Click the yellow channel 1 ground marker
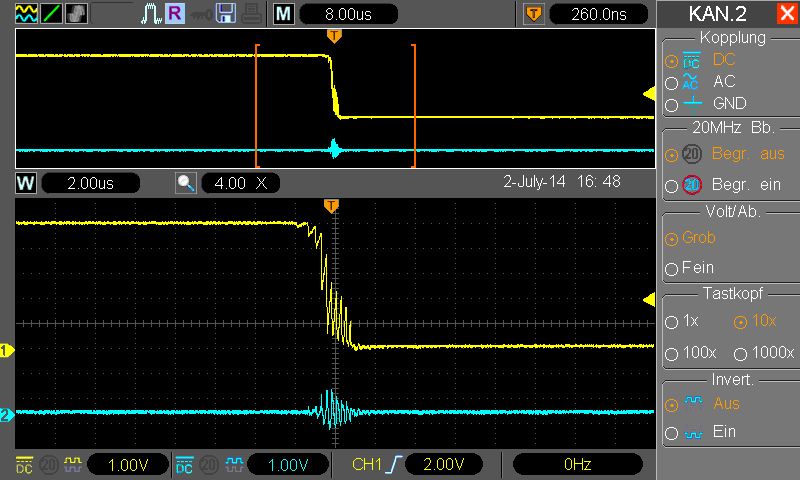Screen dimensions: 800x480 [6, 350]
